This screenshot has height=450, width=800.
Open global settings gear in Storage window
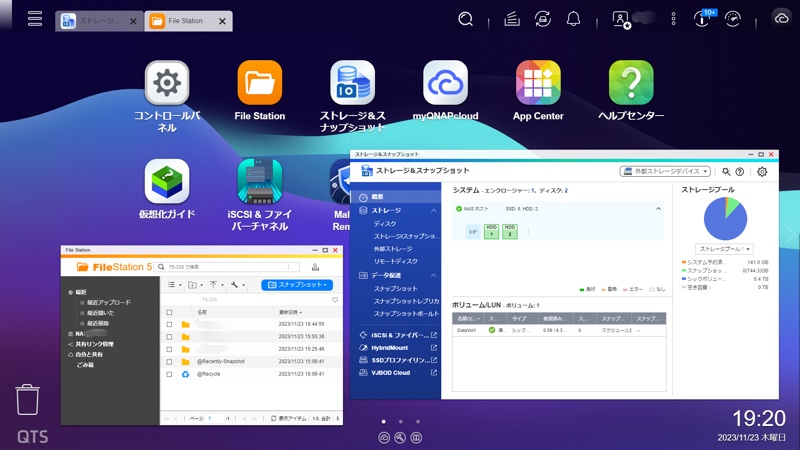762,172
